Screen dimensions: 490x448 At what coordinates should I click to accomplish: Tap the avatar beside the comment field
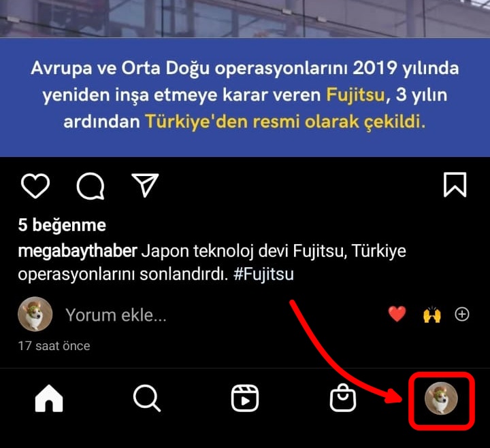35,314
